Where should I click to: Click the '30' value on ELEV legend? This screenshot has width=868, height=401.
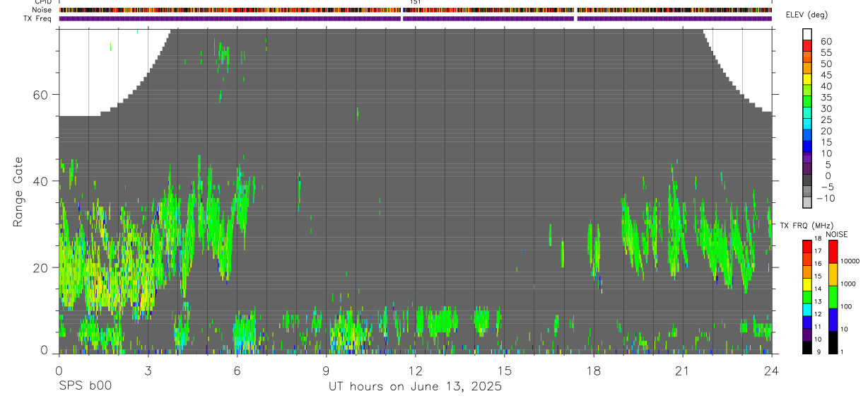coord(826,109)
